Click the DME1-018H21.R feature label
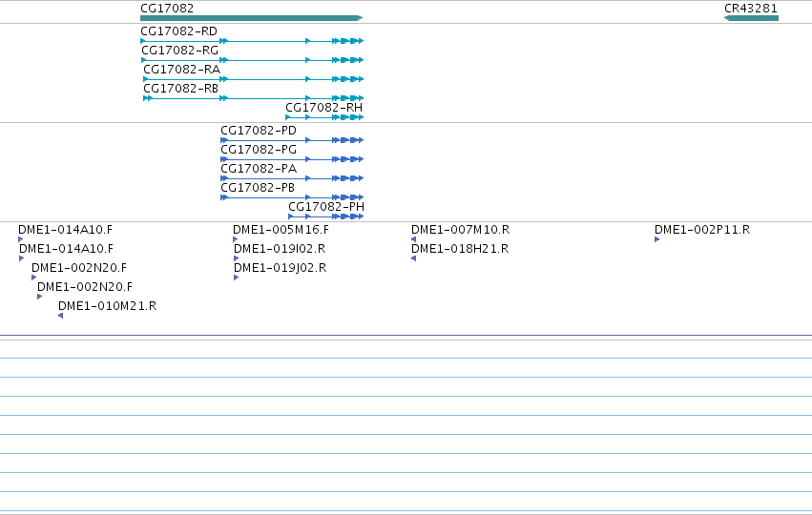The height and width of the screenshot is (515, 812). pos(460,249)
